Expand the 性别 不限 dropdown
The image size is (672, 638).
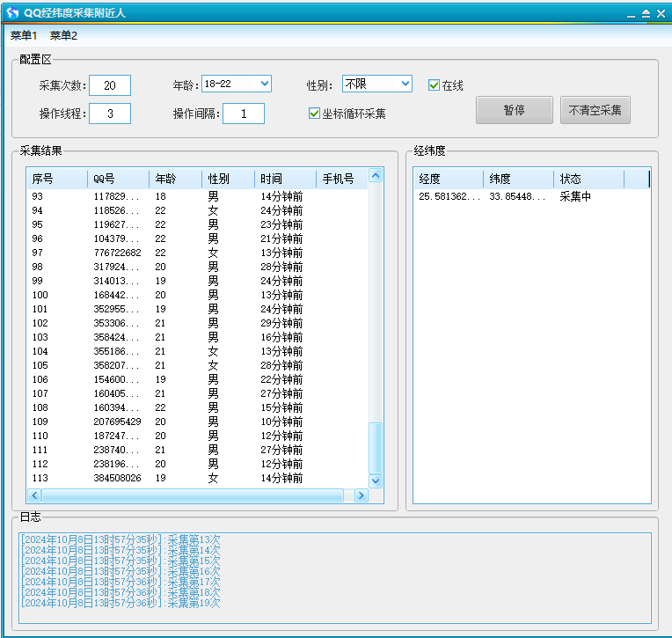click(376, 84)
